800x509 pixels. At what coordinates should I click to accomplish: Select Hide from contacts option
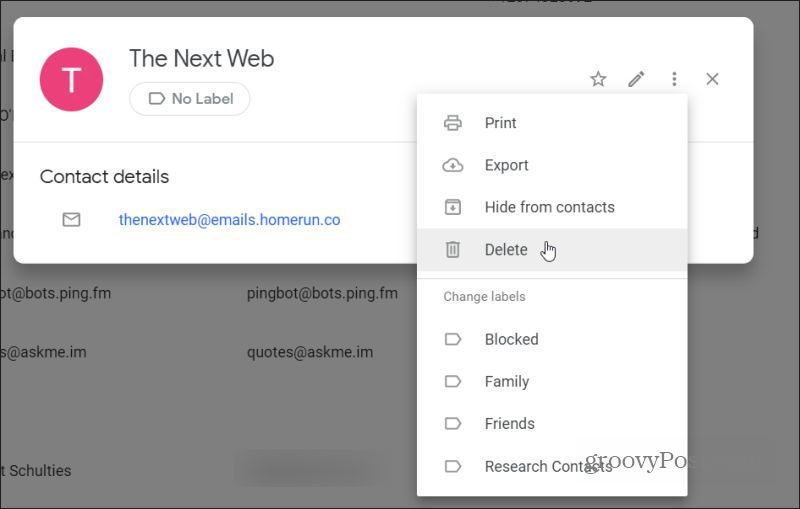click(x=552, y=207)
